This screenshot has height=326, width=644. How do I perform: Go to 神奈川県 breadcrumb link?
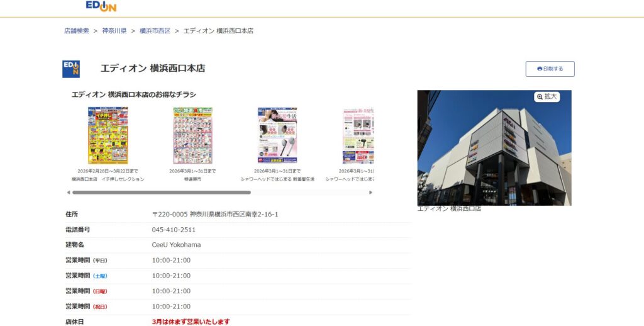(x=114, y=31)
